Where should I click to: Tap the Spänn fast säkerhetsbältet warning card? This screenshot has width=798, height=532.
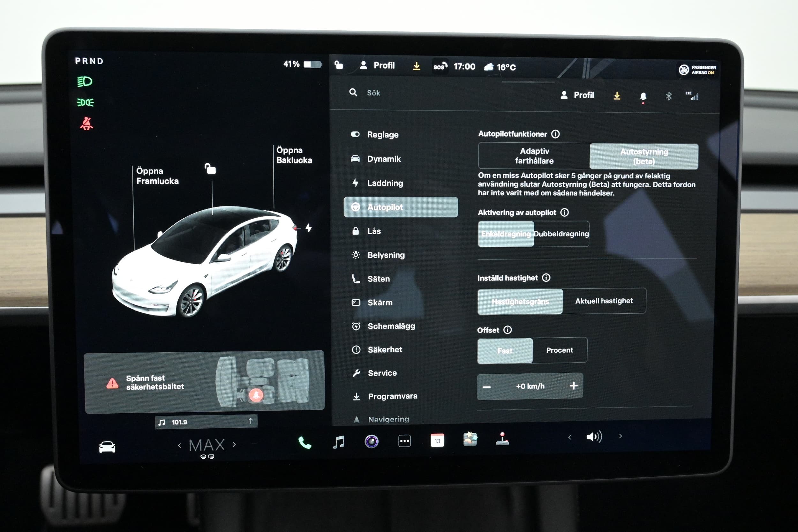pos(205,382)
